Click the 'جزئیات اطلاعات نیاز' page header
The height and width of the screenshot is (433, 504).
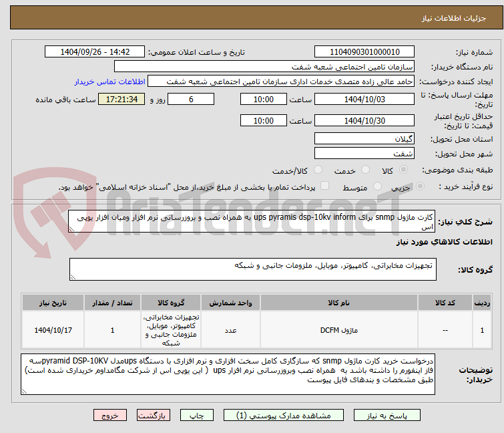click(x=454, y=18)
